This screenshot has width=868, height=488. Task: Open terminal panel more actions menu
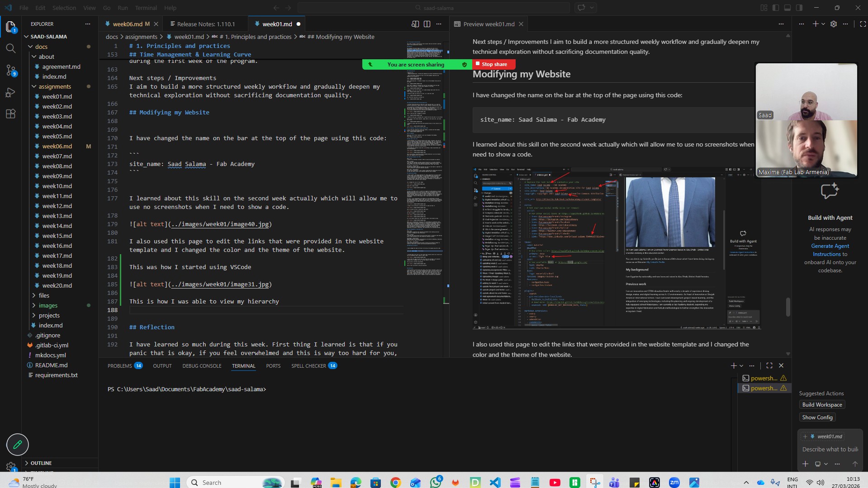point(752,365)
